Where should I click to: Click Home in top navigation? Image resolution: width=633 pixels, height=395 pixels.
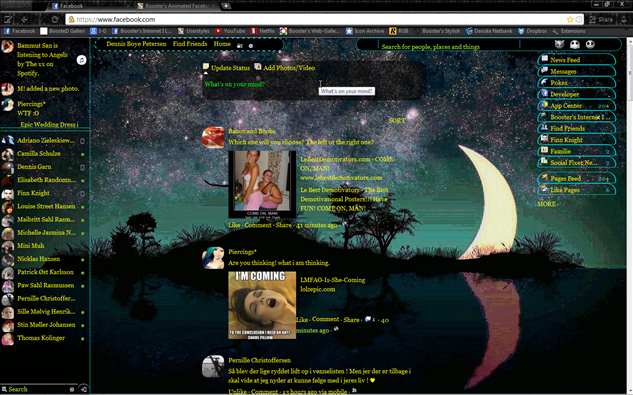click(x=222, y=44)
